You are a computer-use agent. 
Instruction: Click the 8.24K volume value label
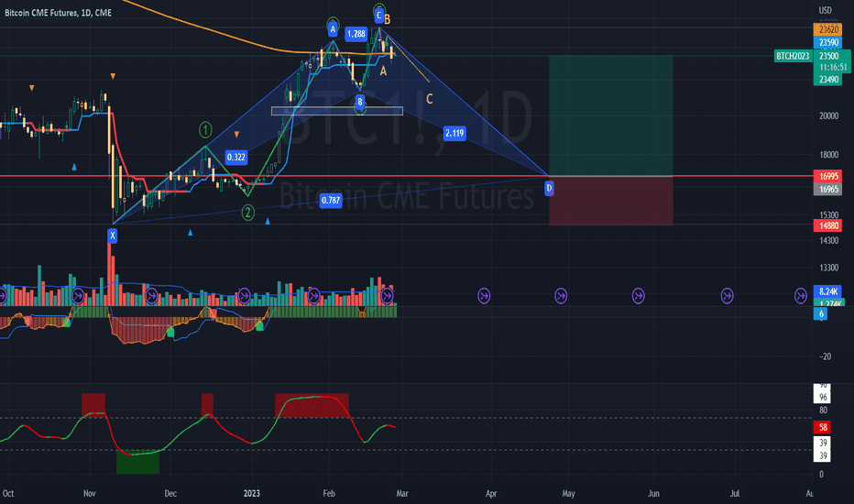827,291
